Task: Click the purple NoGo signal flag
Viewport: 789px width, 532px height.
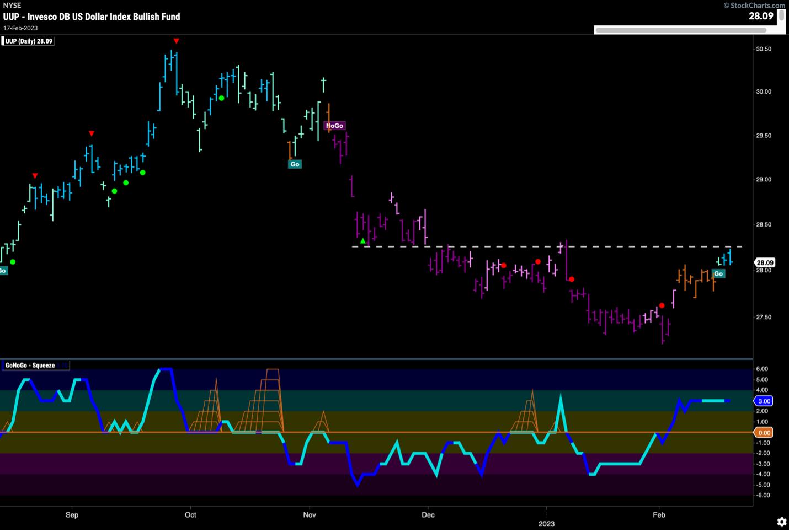Action: (334, 126)
